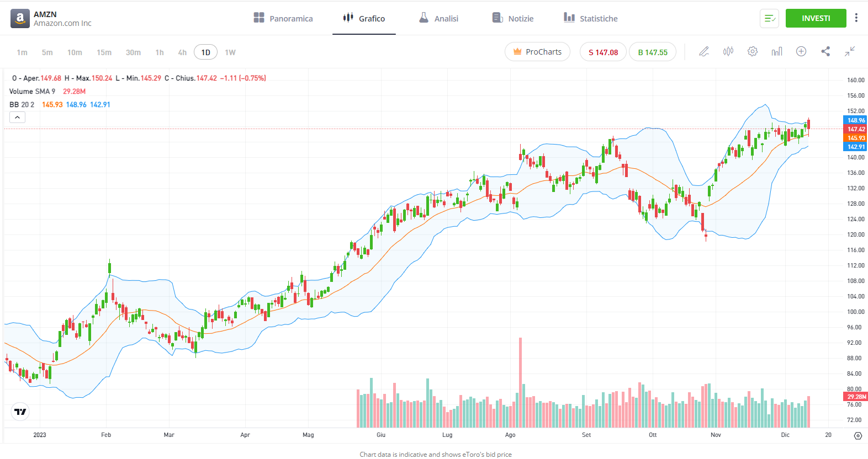
Task: Go to the Notizie tab
Action: pos(513,18)
